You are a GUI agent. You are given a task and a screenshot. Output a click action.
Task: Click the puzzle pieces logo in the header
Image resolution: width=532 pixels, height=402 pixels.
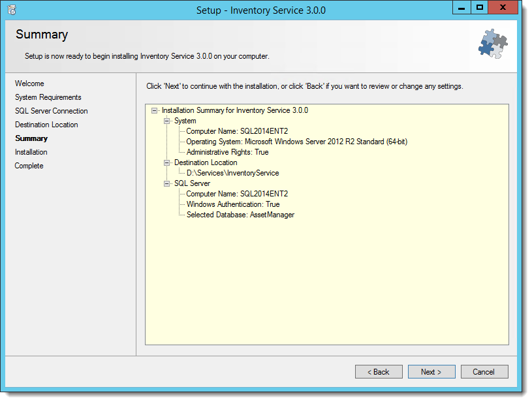click(x=493, y=44)
